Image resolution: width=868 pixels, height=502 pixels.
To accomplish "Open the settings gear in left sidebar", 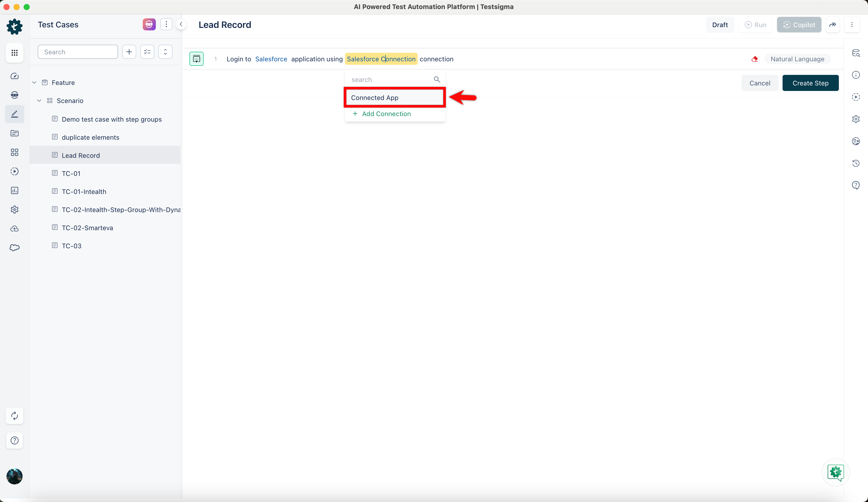I will point(15,209).
